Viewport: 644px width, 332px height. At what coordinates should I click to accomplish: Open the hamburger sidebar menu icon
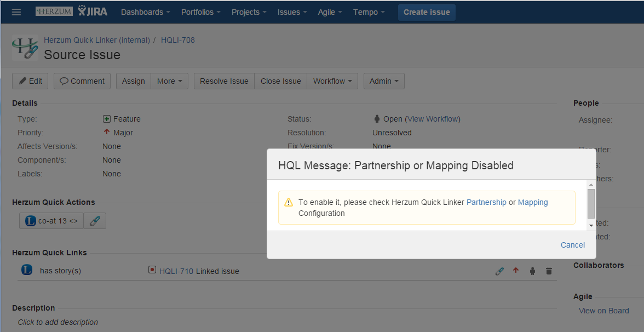(x=16, y=12)
